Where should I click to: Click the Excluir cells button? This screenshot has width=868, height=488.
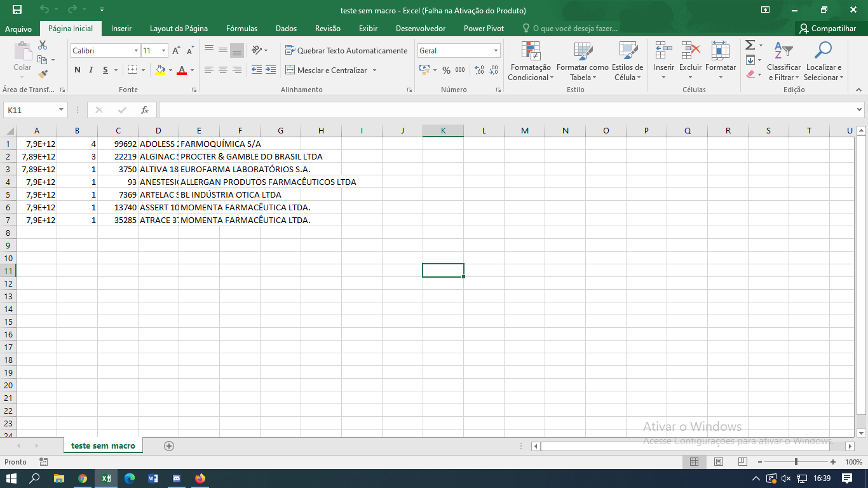[x=691, y=61]
